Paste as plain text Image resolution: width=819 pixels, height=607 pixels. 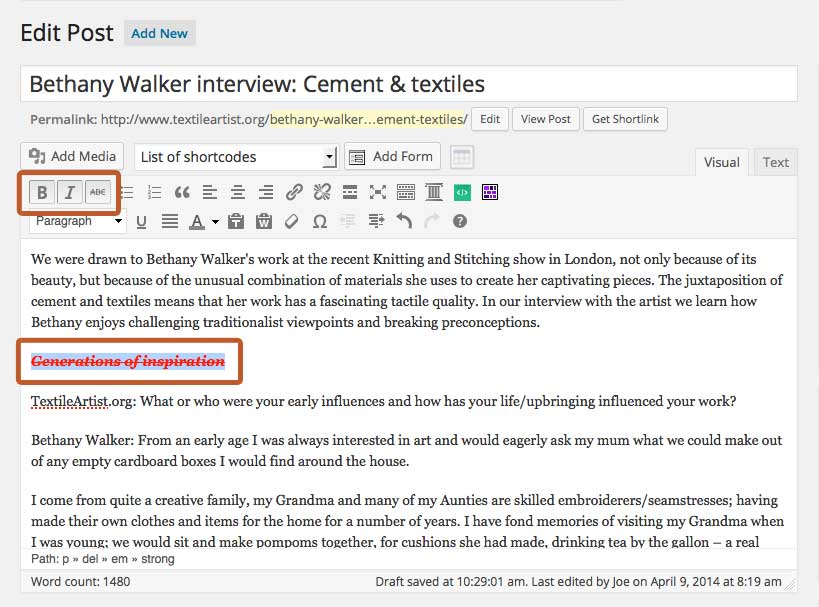[236, 221]
